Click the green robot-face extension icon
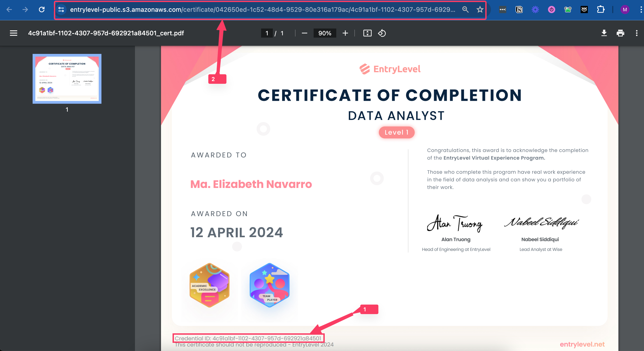The width and height of the screenshot is (644, 351). pos(568,10)
